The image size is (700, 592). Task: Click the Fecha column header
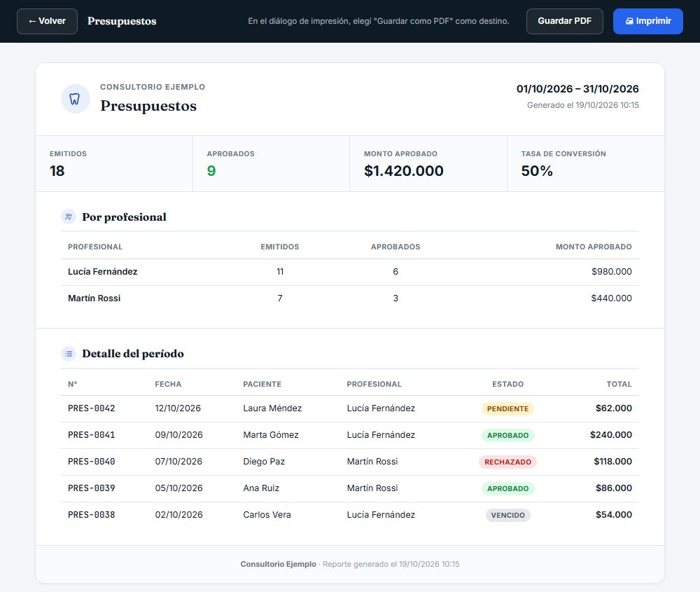pos(168,384)
